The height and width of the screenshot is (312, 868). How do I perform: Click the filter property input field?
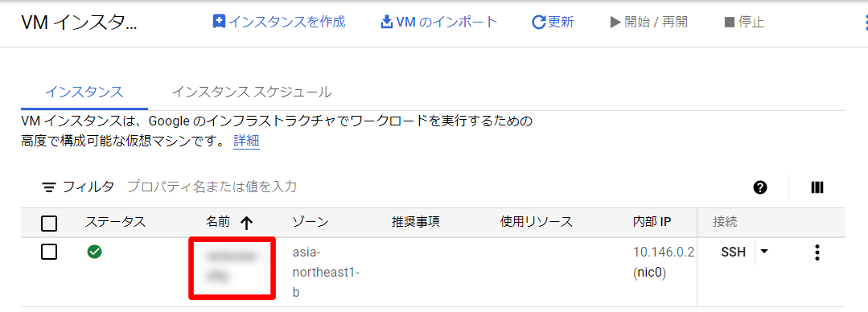coord(212,187)
